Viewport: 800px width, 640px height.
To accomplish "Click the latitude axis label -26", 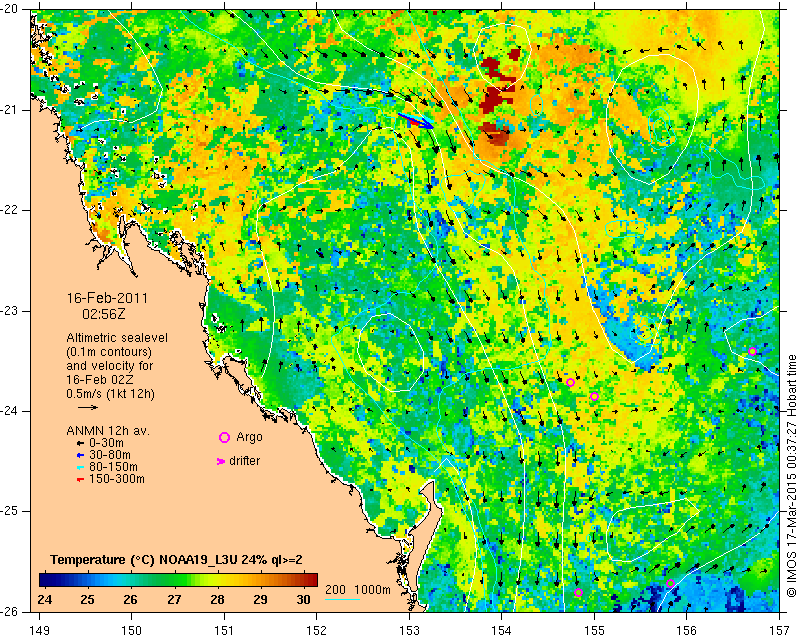I will pos(11,611).
